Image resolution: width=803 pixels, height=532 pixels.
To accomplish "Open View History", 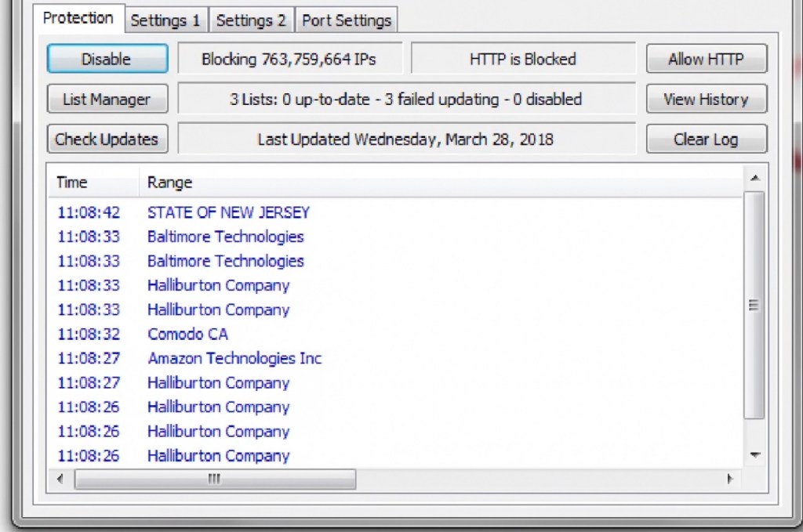I will point(706,100).
